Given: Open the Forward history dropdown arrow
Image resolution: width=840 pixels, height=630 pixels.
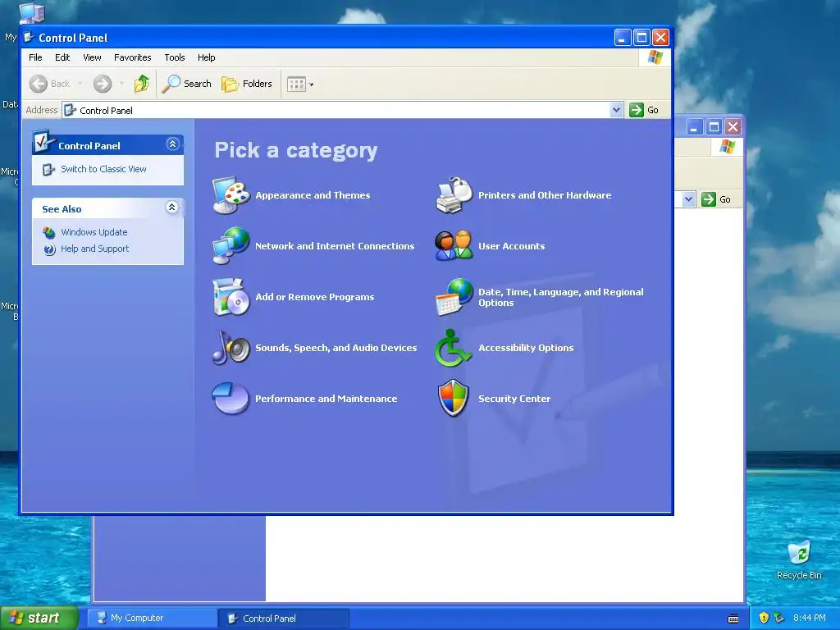Looking at the screenshot, I should click(121, 84).
